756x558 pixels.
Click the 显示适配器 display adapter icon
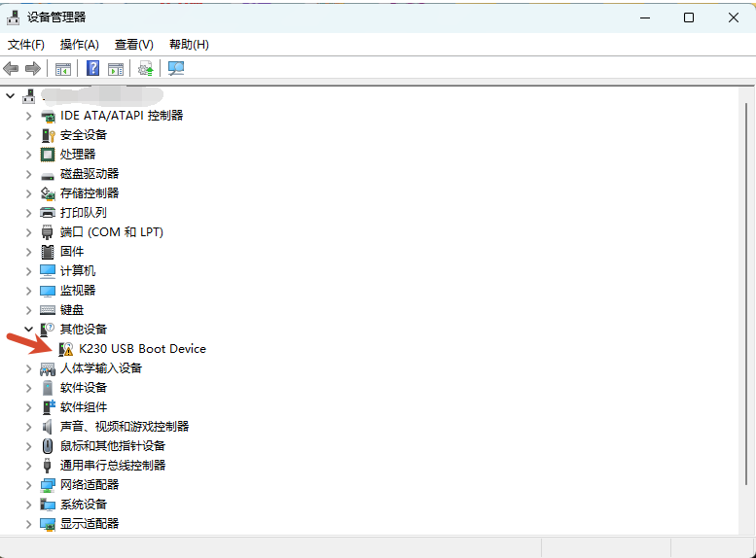(x=48, y=524)
